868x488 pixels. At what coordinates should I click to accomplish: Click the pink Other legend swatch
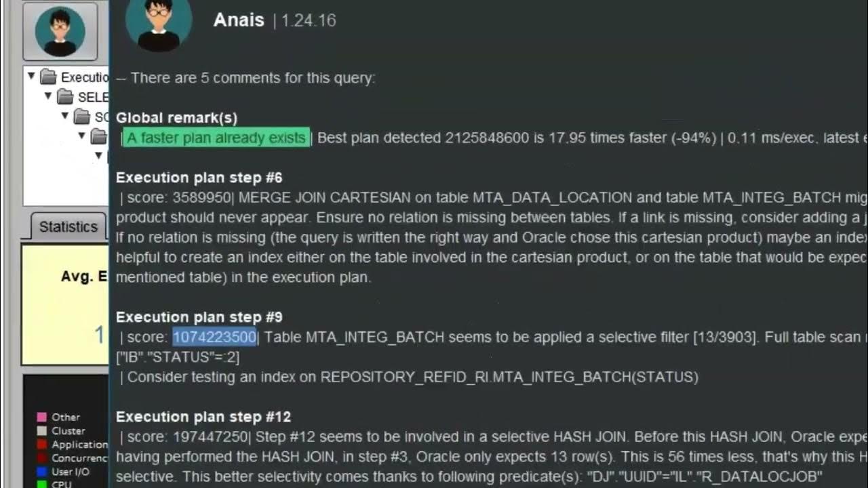pyautogui.click(x=42, y=417)
